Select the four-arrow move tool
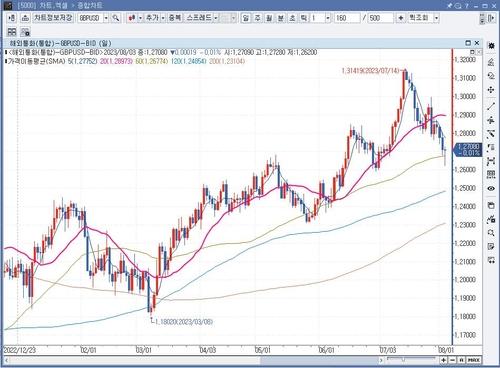500x368 pixels. tap(491, 90)
